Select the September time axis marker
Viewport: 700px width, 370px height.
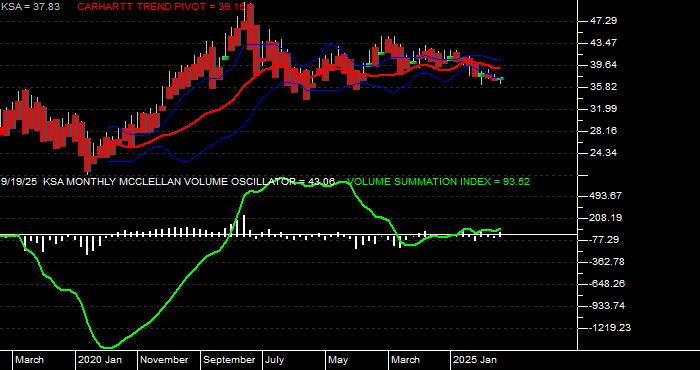pos(229,360)
